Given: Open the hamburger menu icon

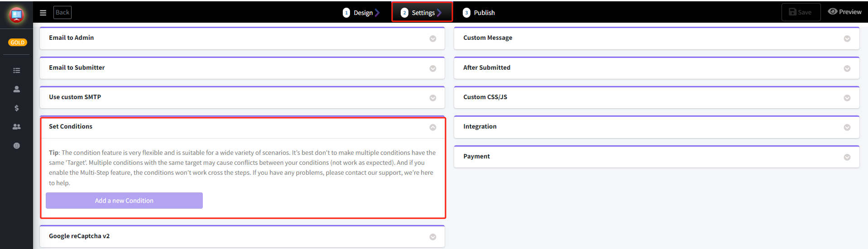Looking at the screenshot, I should point(43,13).
